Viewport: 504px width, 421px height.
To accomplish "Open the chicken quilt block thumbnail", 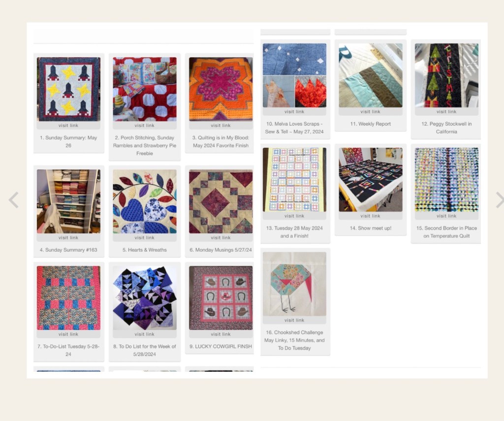I will (294, 284).
